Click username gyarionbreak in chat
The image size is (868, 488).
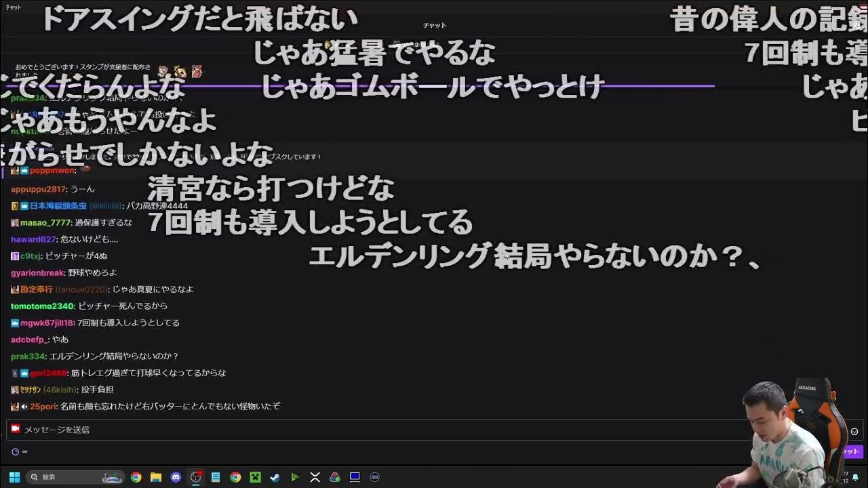(37, 272)
